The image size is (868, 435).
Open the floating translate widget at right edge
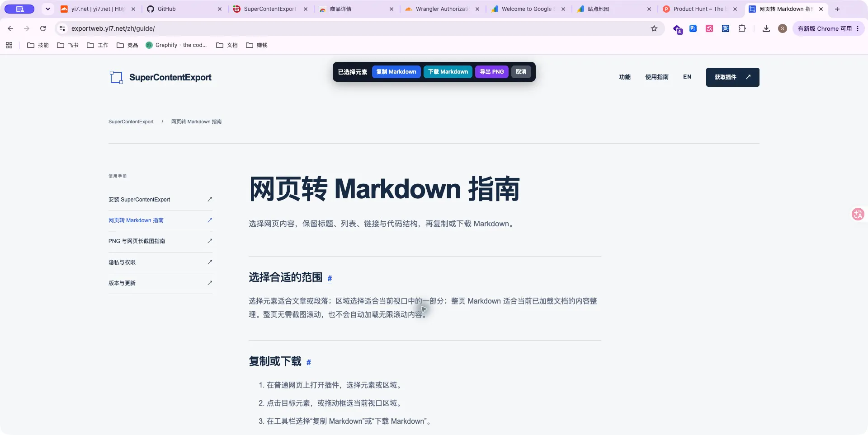[x=858, y=214]
